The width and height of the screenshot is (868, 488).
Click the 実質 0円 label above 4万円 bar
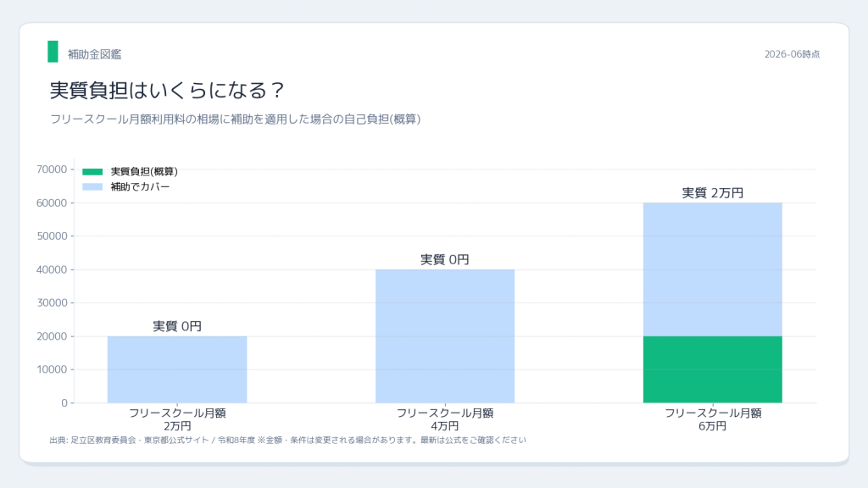coord(445,259)
